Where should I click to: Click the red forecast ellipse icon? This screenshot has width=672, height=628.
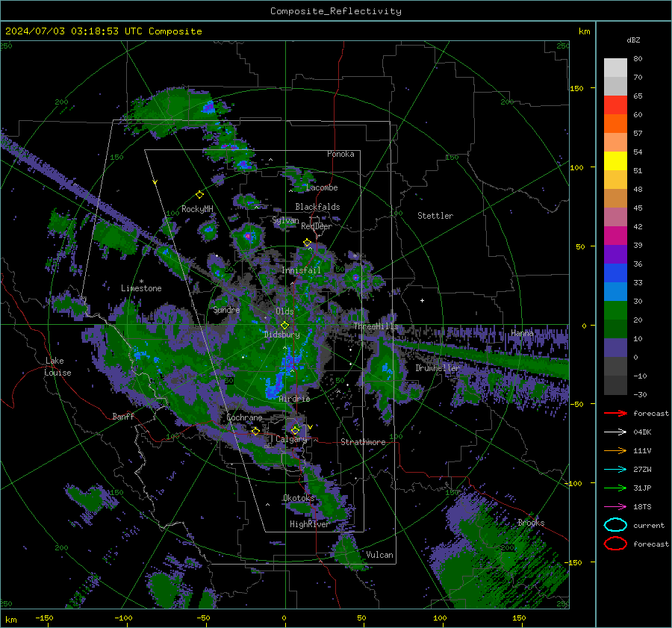tap(615, 544)
